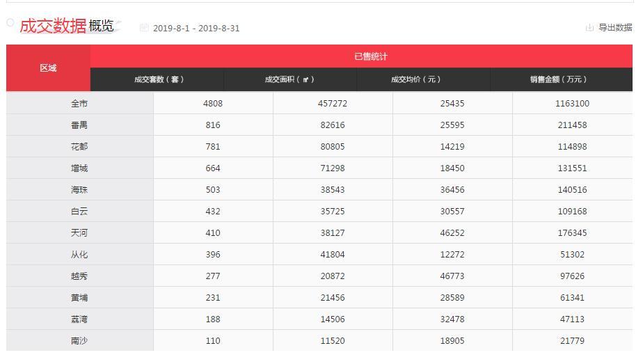Click the 成交面积 column header

pos(289,79)
